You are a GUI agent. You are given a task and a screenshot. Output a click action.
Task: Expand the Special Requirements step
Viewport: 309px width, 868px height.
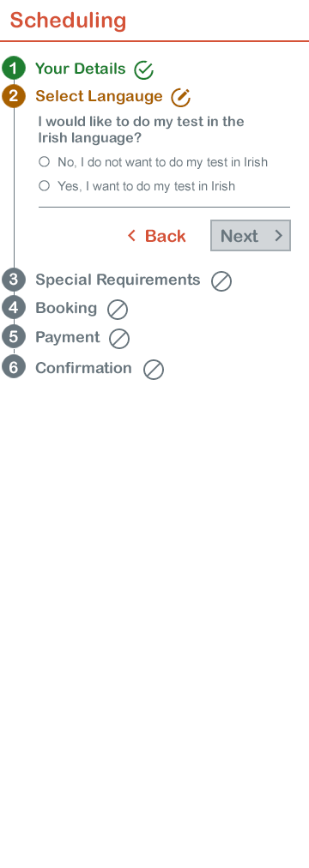pos(118,280)
